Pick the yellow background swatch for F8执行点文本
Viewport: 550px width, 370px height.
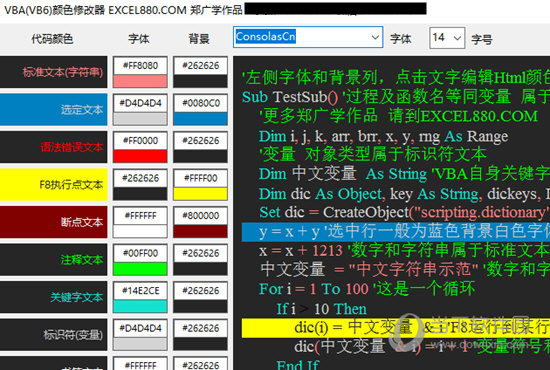click(201, 194)
